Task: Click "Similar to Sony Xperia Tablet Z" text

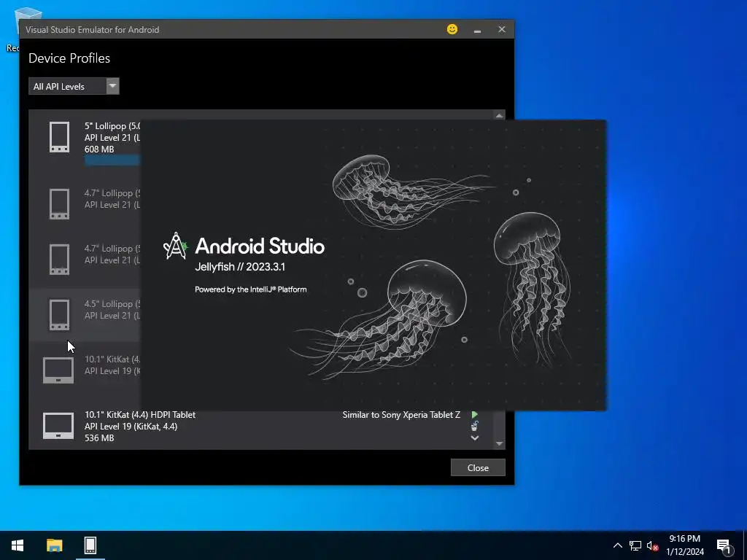Action: (401, 415)
